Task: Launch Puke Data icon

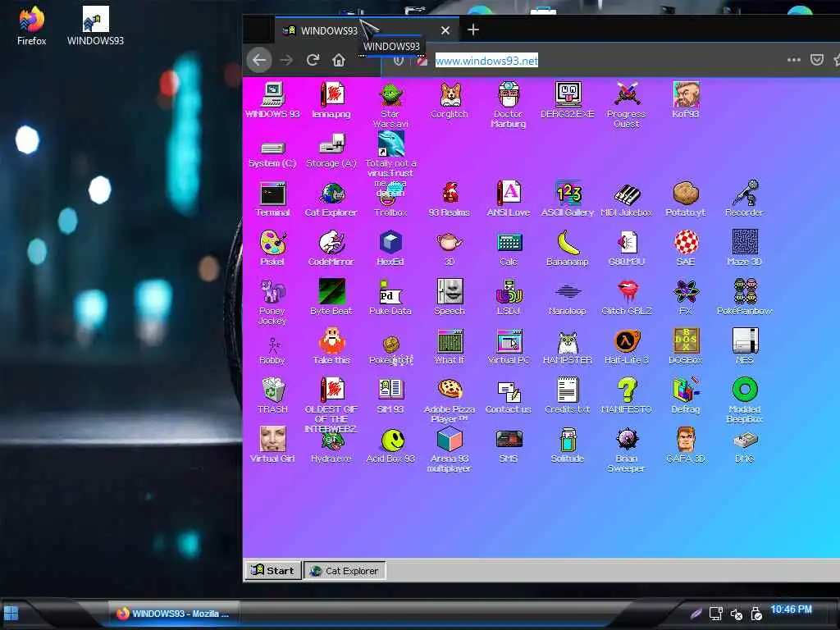Action: (390, 291)
